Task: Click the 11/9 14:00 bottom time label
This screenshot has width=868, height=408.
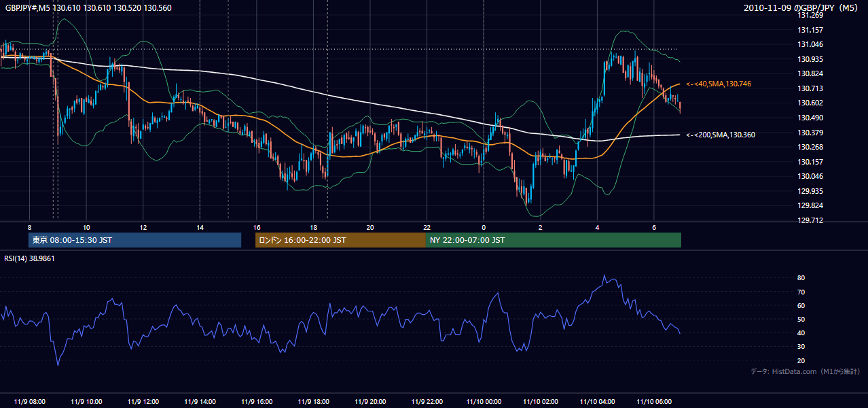Action: (200, 402)
